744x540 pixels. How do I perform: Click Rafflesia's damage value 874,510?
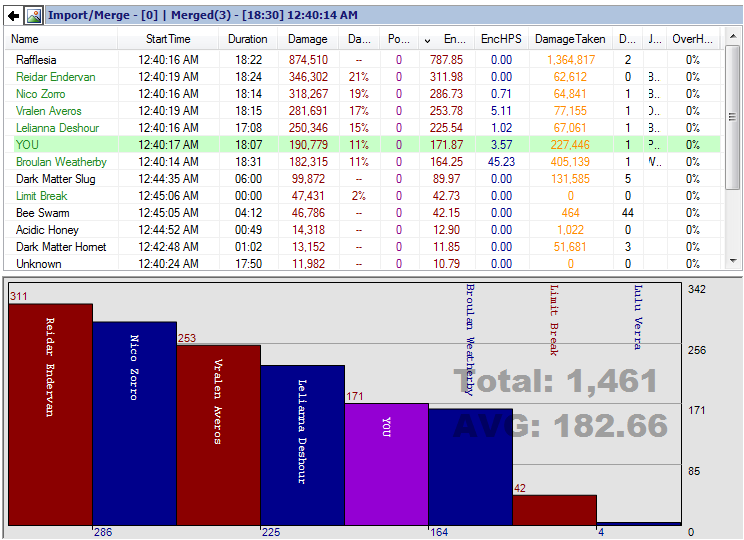point(308,60)
